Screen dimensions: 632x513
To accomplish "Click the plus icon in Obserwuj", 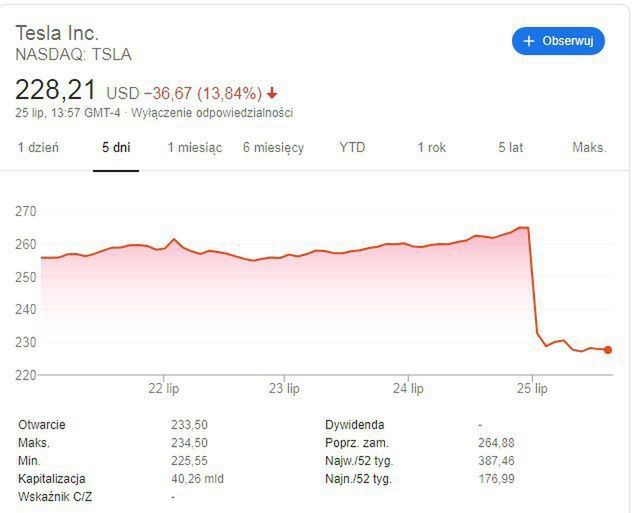I will [529, 41].
